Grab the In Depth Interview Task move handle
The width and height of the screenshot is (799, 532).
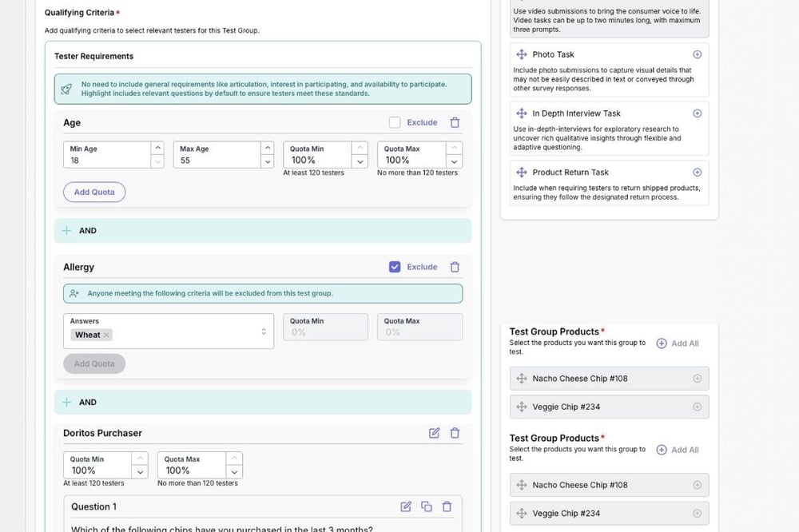[x=521, y=113]
